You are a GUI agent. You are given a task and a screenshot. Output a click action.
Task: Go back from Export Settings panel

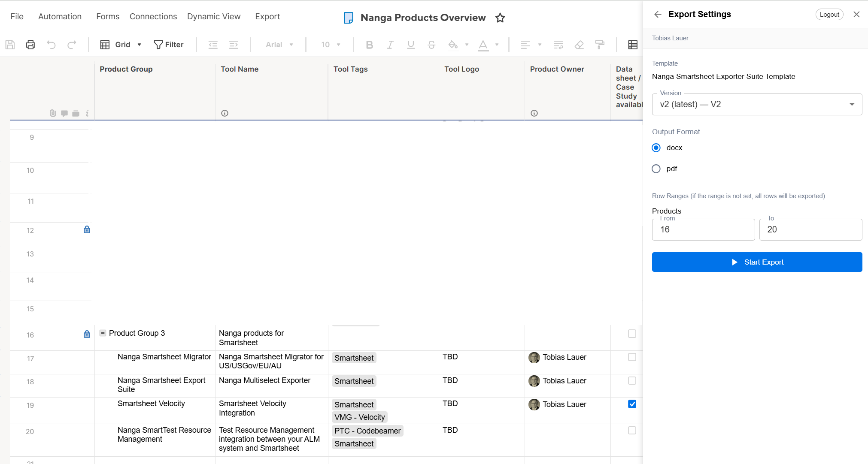(658, 14)
